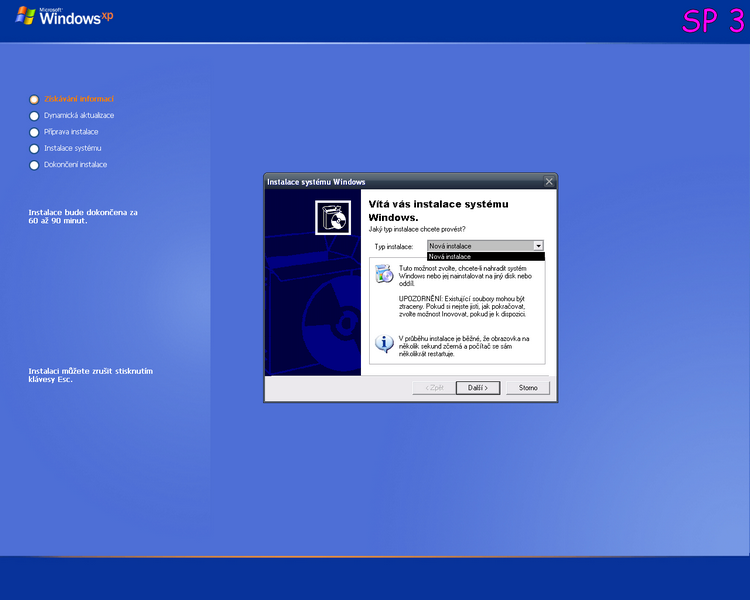Click the V průběhu instalace info paragraph
Screen dimensions: 750x600
pyautogui.click(x=464, y=346)
